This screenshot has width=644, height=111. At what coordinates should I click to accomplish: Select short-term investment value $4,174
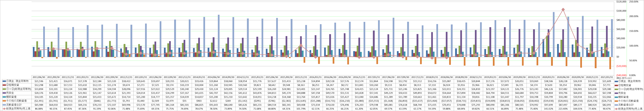(x=534, y=85)
